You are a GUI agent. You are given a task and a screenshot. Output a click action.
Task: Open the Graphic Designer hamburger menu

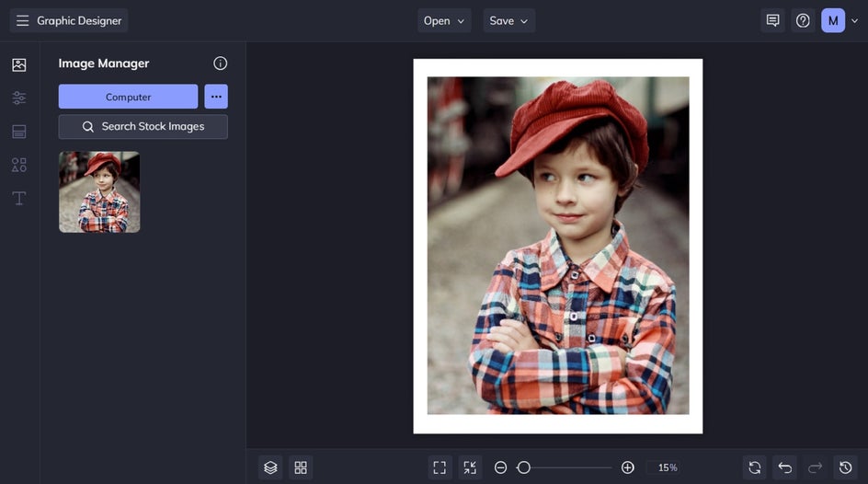point(23,20)
